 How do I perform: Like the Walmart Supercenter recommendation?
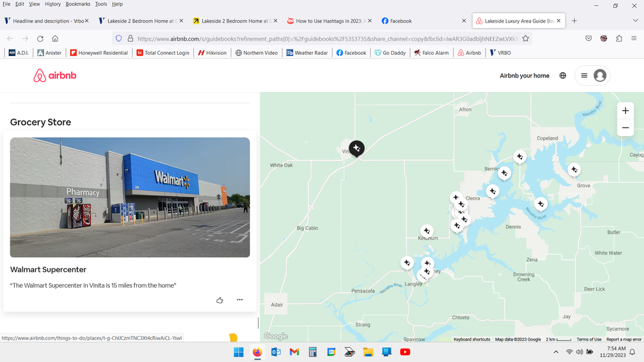[220, 300]
